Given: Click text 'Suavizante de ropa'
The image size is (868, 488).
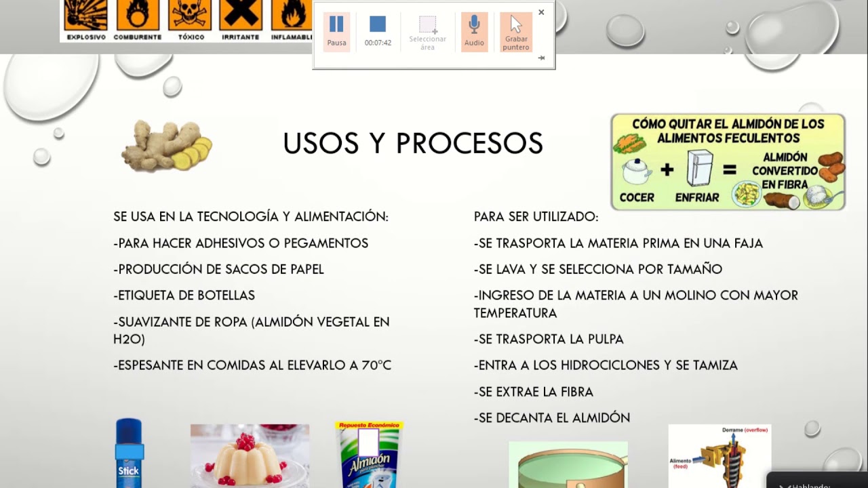Looking at the screenshot, I should [x=180, y=322].
